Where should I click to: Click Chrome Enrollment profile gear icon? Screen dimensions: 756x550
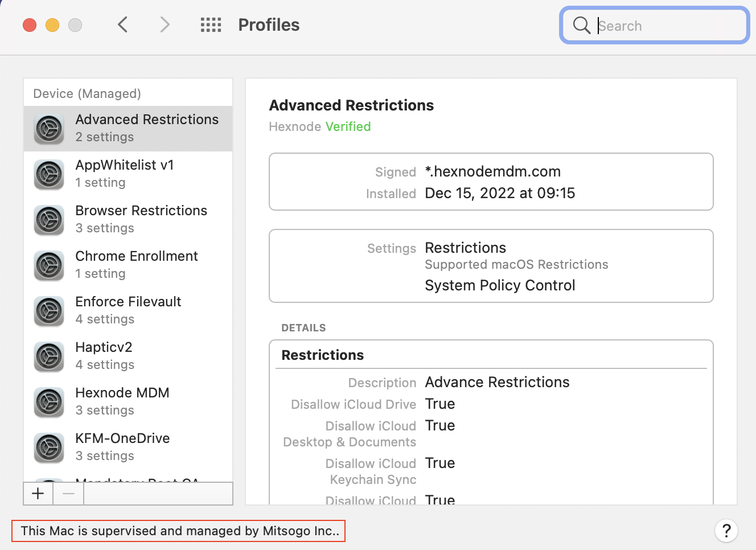coord(49,265)
